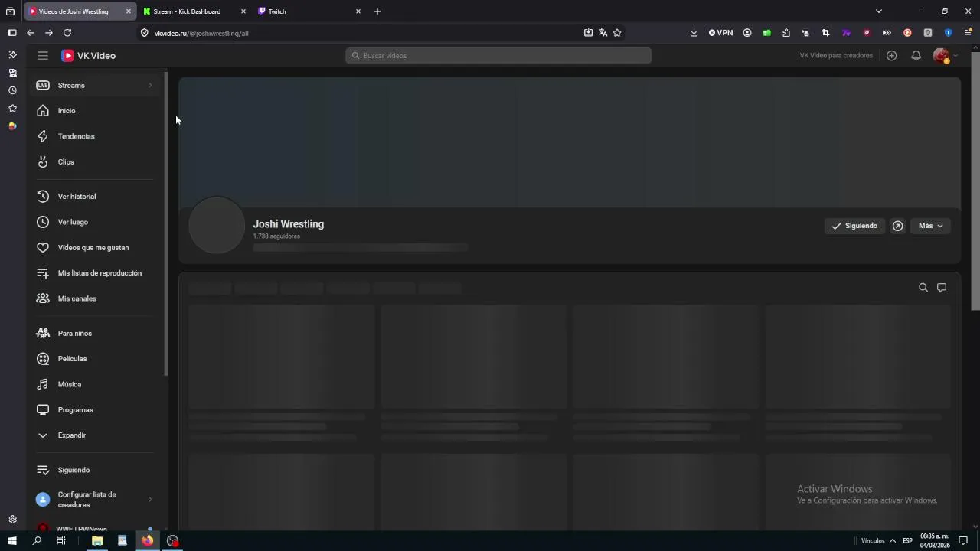Open browser sidebar bookmarks star icon
Screen dimensions: 980x551
pos(12,108)
